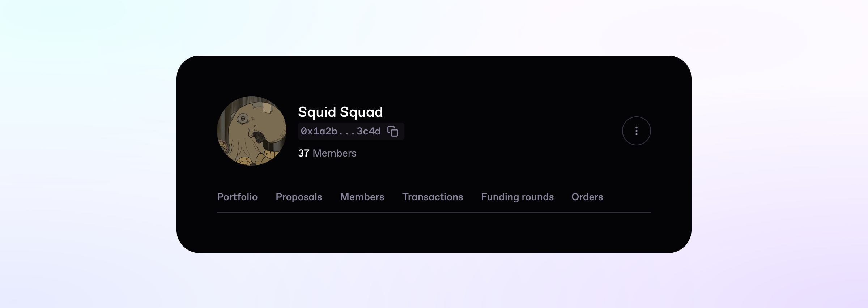Switch to the Portfolio tab
This screenshot has width=868, height=308.
pos(237,197)
